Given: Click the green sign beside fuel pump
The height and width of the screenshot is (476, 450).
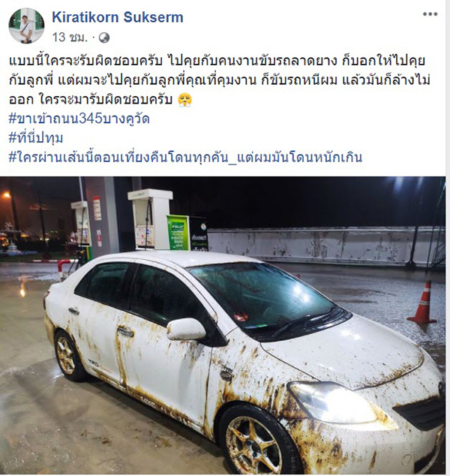Looking at the screenshot, I should click(178, 233).
